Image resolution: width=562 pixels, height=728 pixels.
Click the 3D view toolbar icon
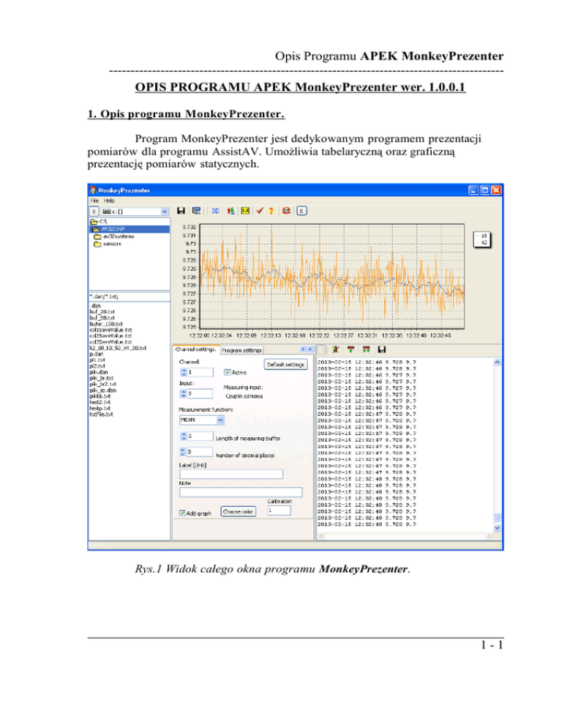[x=216, y=211]
